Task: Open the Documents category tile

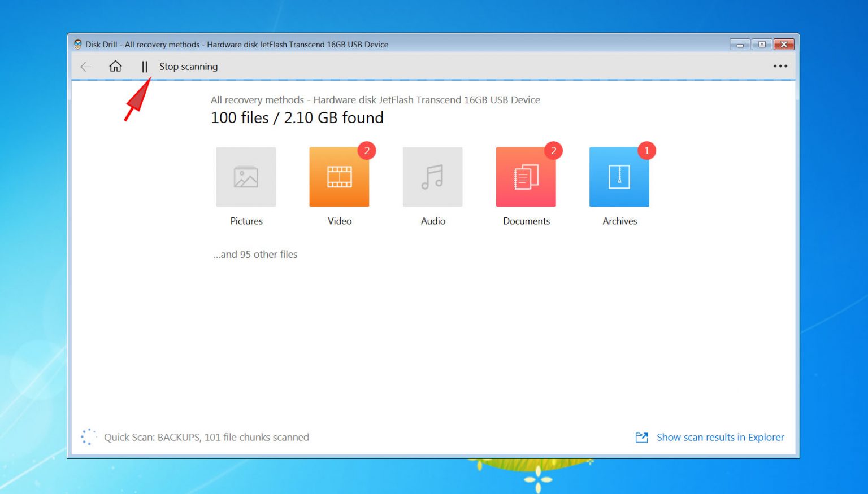Action: point(526,177)
